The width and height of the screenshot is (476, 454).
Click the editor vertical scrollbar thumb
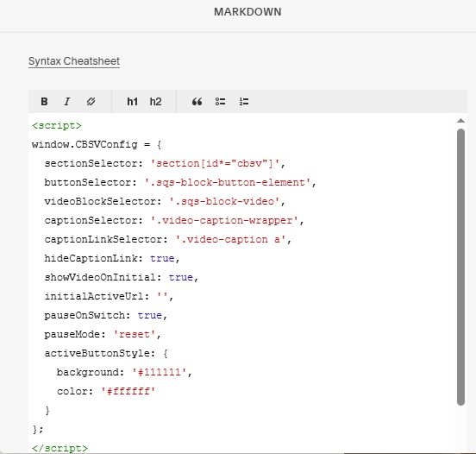click(x=460, y=267)
